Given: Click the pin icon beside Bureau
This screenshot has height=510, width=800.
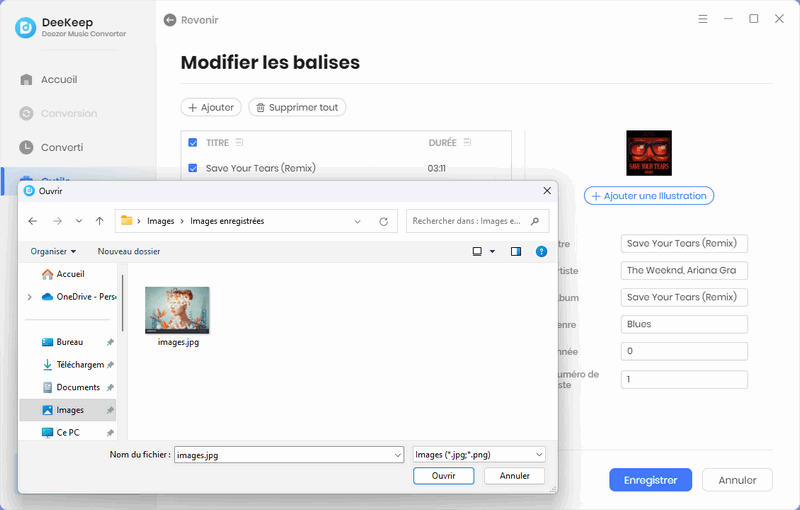Looking at the screenshot, I should (110, 342).
